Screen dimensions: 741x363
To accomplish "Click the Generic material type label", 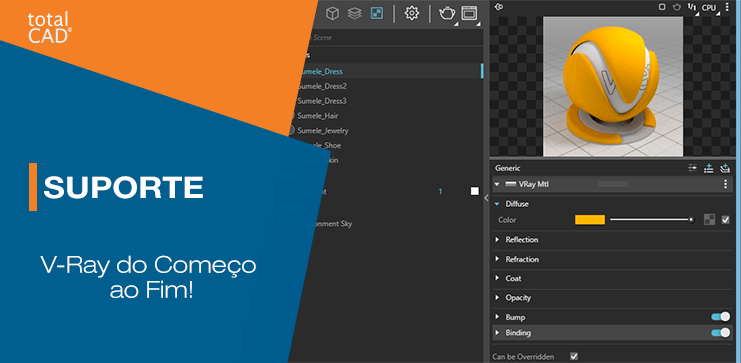I will pos(508,168).
